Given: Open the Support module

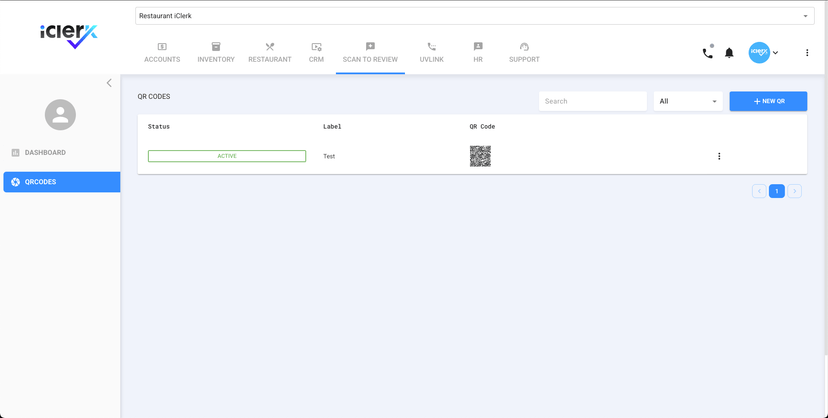Looking at the screenshot, I should pyautogui.click(x=524, y=53).
